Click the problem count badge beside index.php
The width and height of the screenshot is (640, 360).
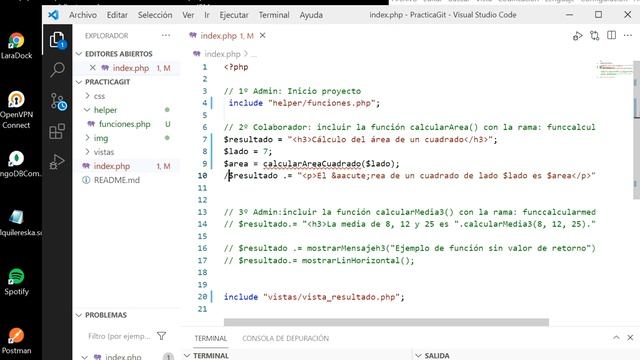[x=168, y=357]
